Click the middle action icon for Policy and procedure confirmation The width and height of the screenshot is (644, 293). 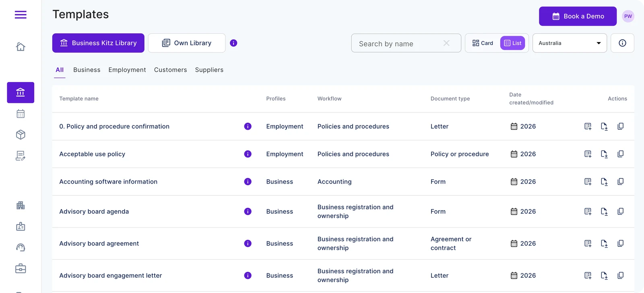(604, 126)
